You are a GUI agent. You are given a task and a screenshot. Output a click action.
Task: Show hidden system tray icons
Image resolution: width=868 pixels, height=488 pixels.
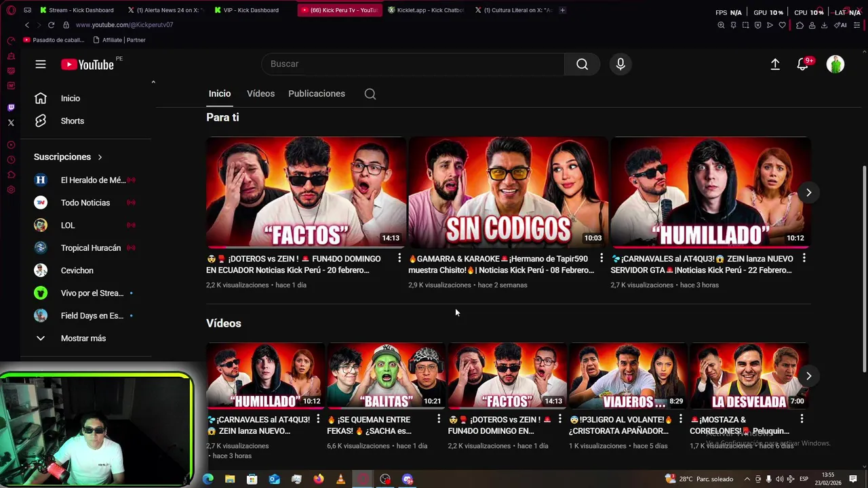747,479
